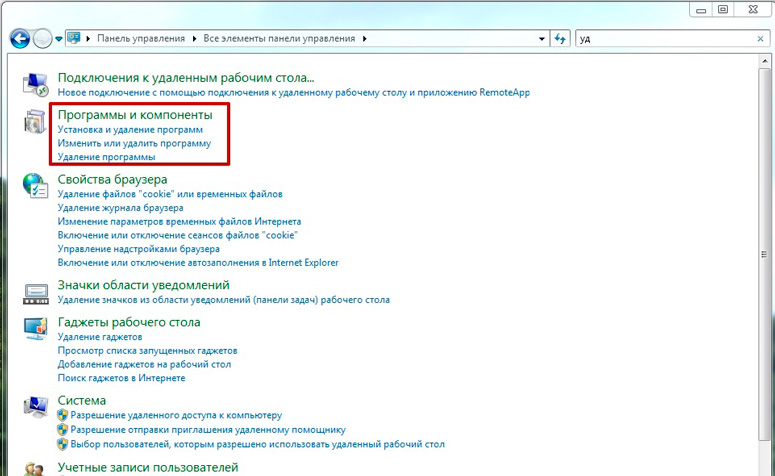
Task: Click the Программы и компоненты icon
Action: point(35,122)
